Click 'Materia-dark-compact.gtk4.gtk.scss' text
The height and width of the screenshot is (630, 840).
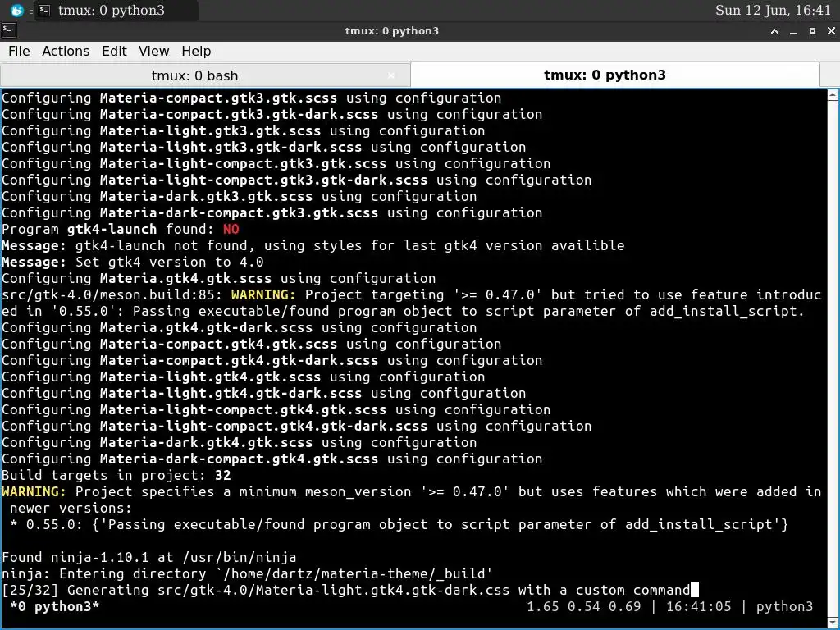239,459
